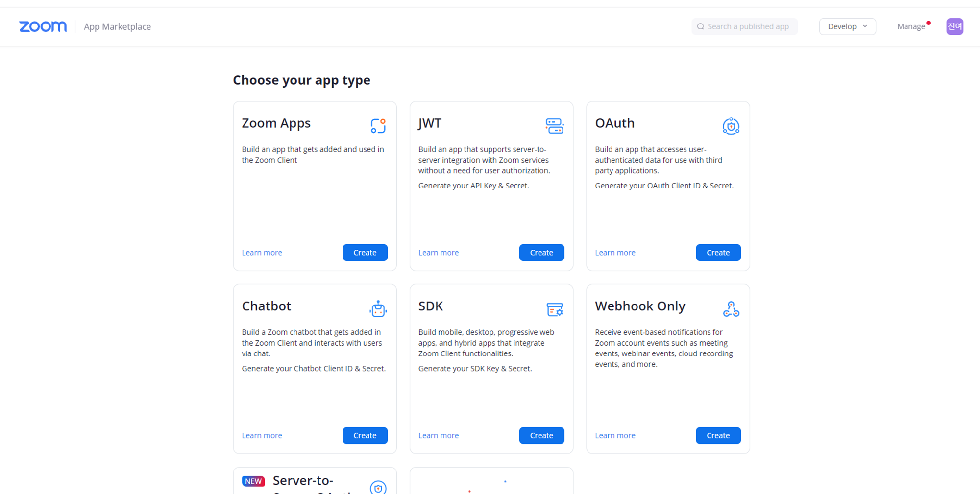Open Learn more for SDK
The width and height of the screenshot is (980, 494).
pyautogui.click(x=439, y=435)
